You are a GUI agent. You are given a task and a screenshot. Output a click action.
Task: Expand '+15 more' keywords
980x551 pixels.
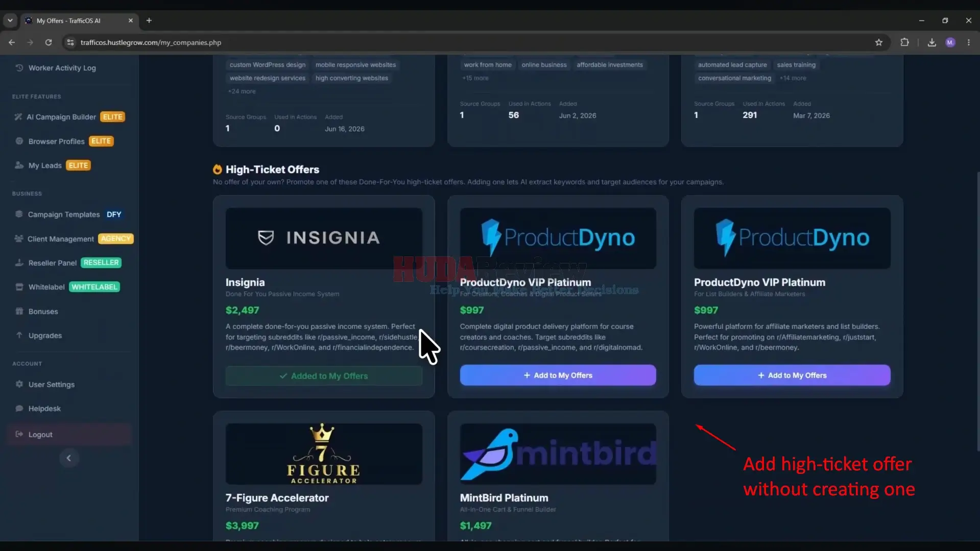coord(475,78)
